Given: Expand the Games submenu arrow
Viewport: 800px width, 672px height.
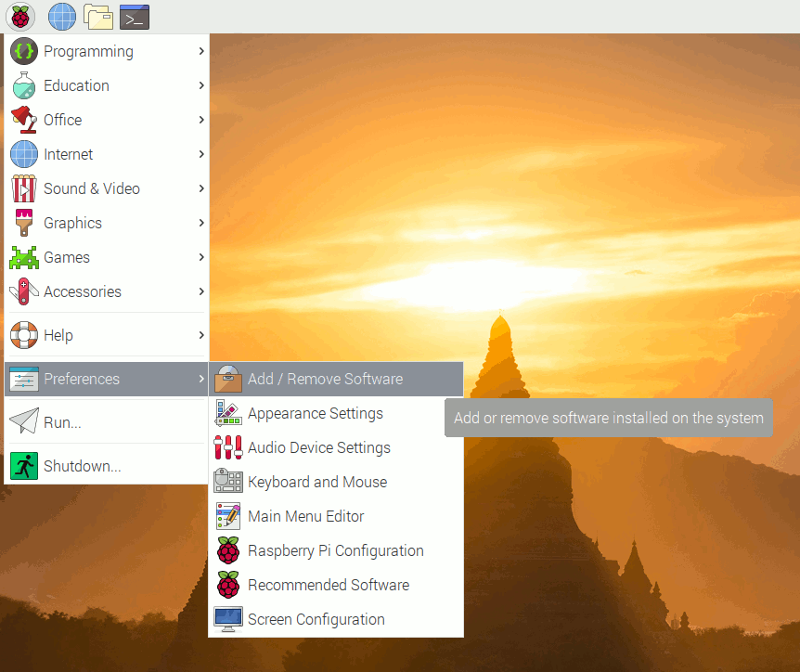Looking at the screenshot, I should [x=201, y=257].
